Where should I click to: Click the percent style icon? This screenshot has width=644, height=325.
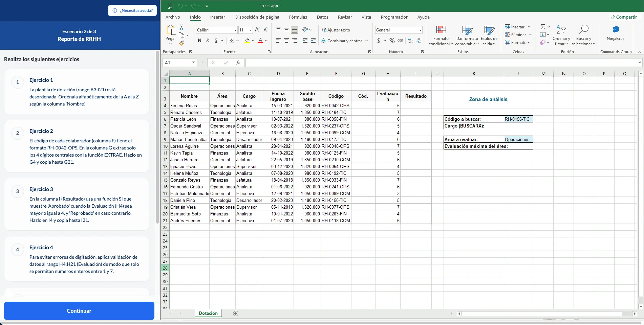pos(392,41)
